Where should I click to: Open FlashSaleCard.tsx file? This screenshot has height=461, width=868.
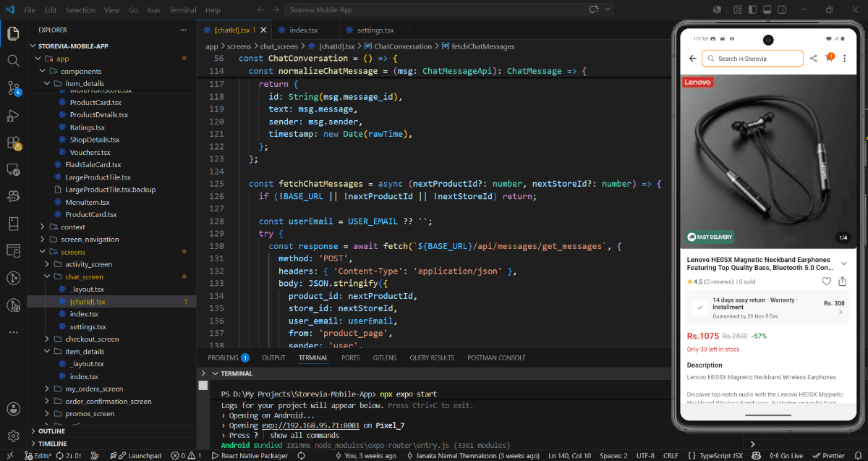coord(93,164)
